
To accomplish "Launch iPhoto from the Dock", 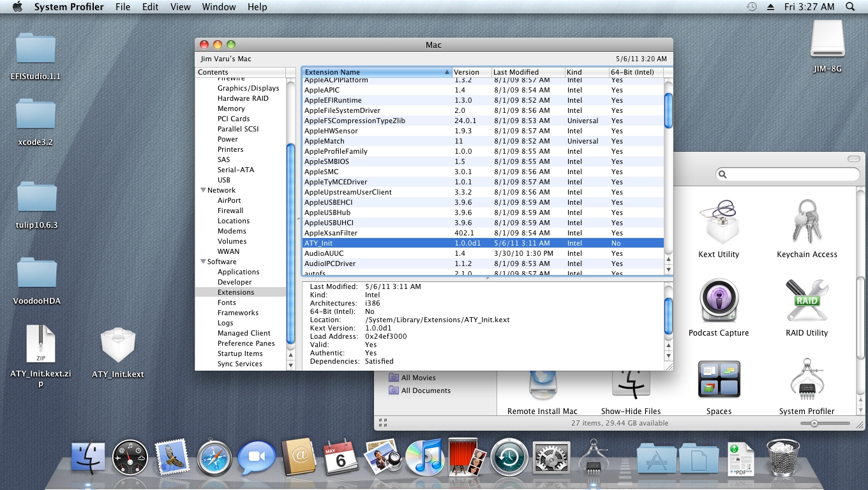I will 382,457.
